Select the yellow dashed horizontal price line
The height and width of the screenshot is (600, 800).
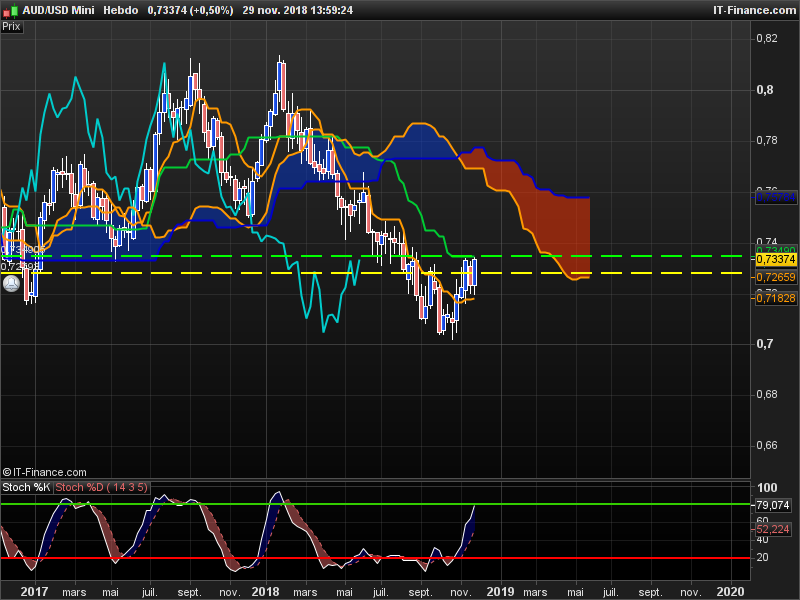click(x=371, y=273)
